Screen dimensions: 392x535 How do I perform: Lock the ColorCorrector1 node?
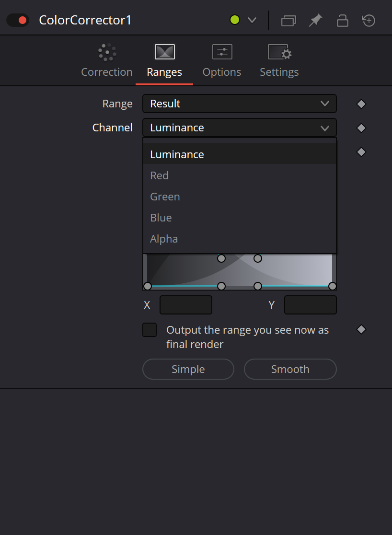tap(343, 21)
